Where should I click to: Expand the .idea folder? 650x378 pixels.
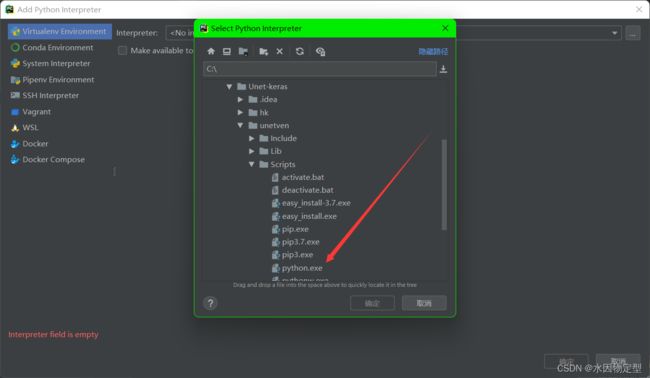point(240,99)
